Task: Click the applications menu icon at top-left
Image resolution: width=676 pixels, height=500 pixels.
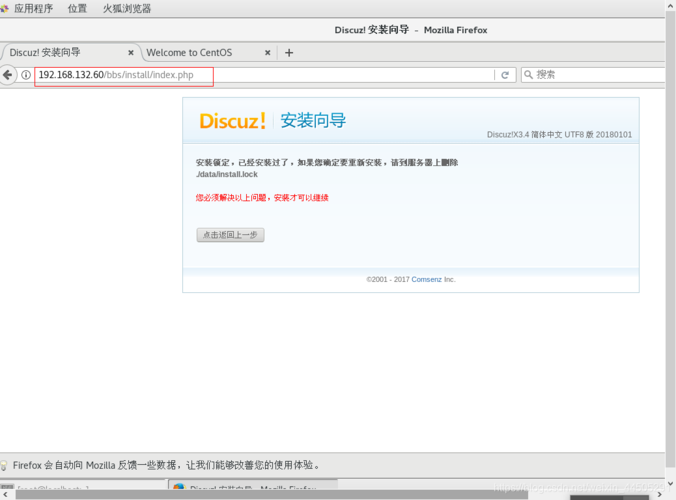Action: tap(4, 8)
